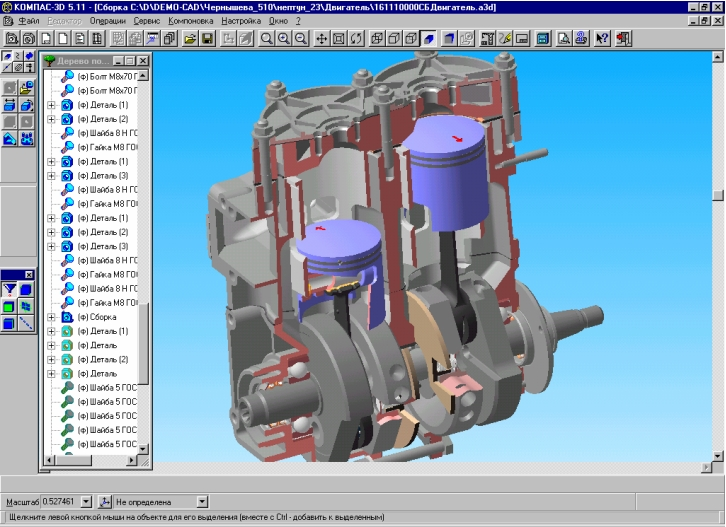Fit the whole model in view
726x527 pixels.
[338, 38]
